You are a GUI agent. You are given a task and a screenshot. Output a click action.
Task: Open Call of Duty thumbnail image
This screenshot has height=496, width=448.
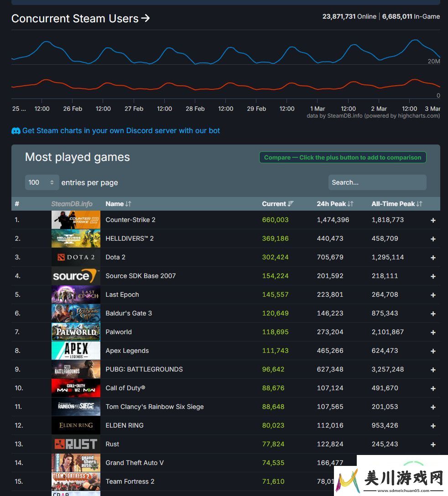(x=76, y=387)
